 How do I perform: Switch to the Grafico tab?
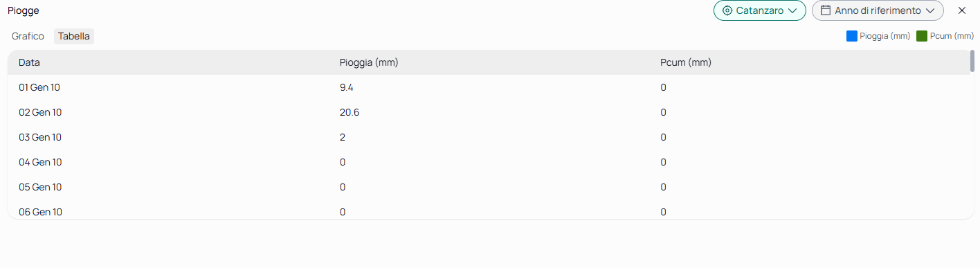click(28, 36)
